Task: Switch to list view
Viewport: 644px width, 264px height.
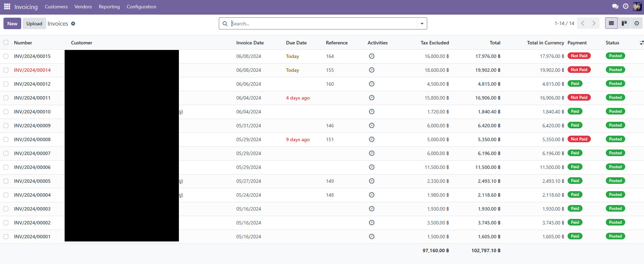Action: coord(611,23)
